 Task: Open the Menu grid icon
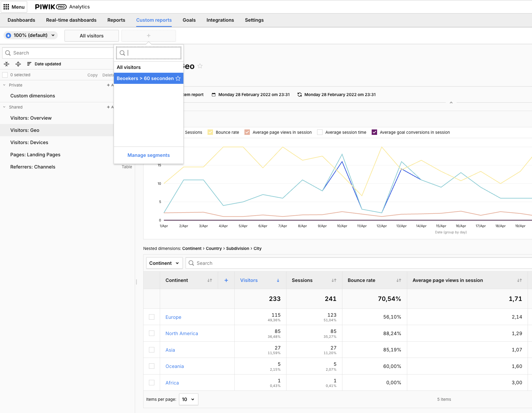click(6, 7)
